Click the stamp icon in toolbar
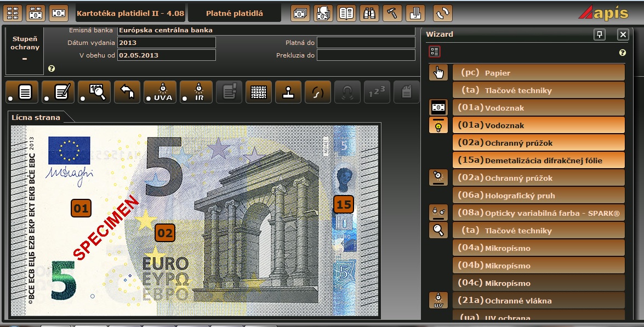This screenshot has height=327, width=644. (287, 92)
